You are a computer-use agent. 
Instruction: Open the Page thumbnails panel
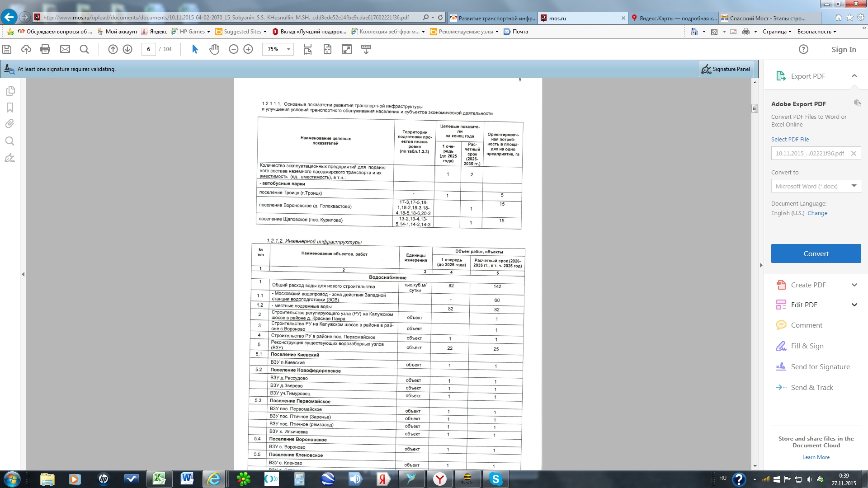tap(10, 91)
